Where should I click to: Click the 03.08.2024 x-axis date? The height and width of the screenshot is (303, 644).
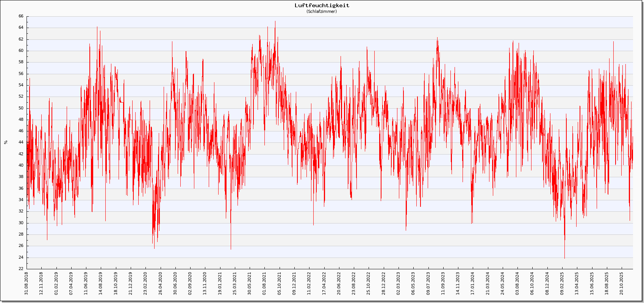click(x=517, y=283)
